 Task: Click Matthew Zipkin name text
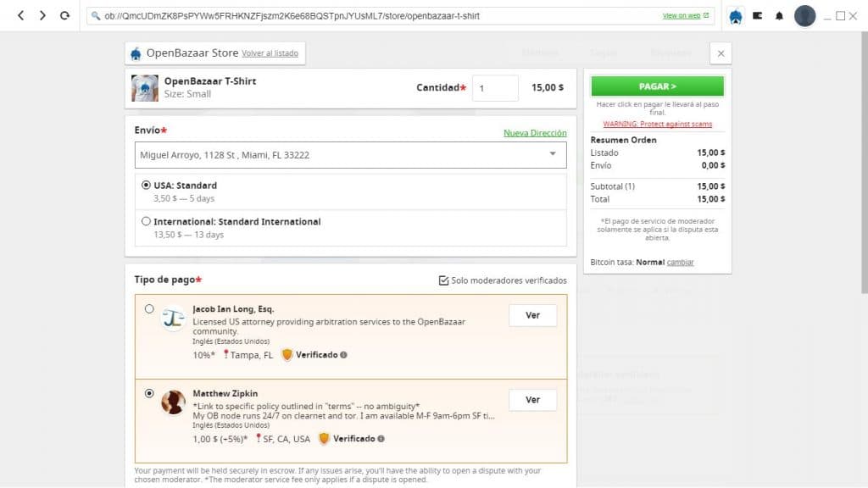pyautogui.click(x=225, y=393)
